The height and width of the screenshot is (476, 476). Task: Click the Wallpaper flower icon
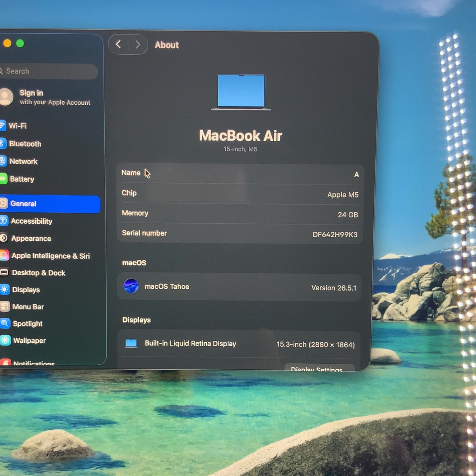(x=5, y=340)
